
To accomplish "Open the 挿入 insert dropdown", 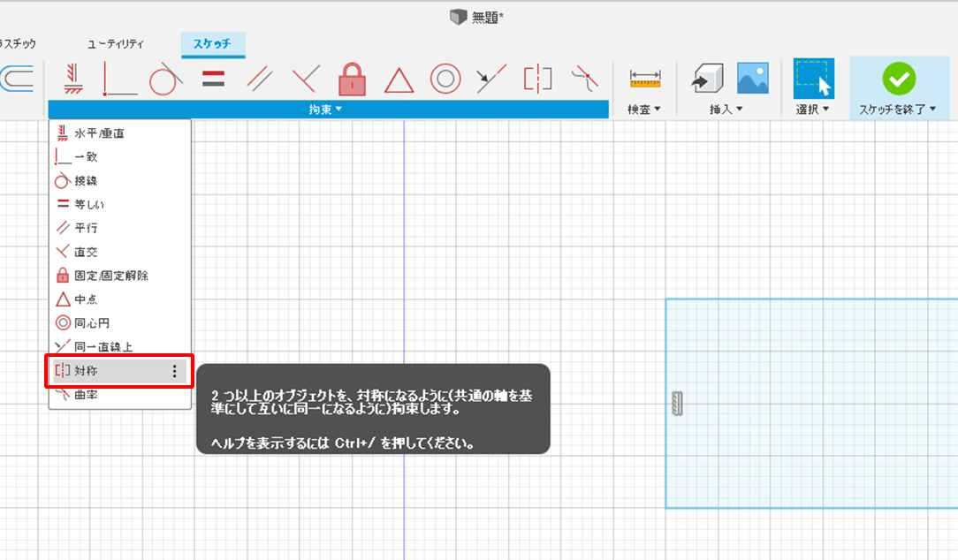I will pyautogui.click(x=726, y=109).
